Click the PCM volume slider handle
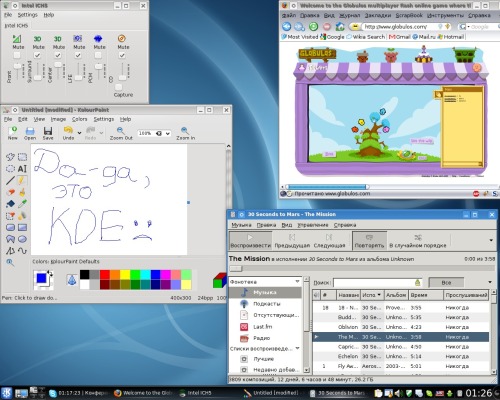This screenshot has width=500, height=400. point(98,67)
